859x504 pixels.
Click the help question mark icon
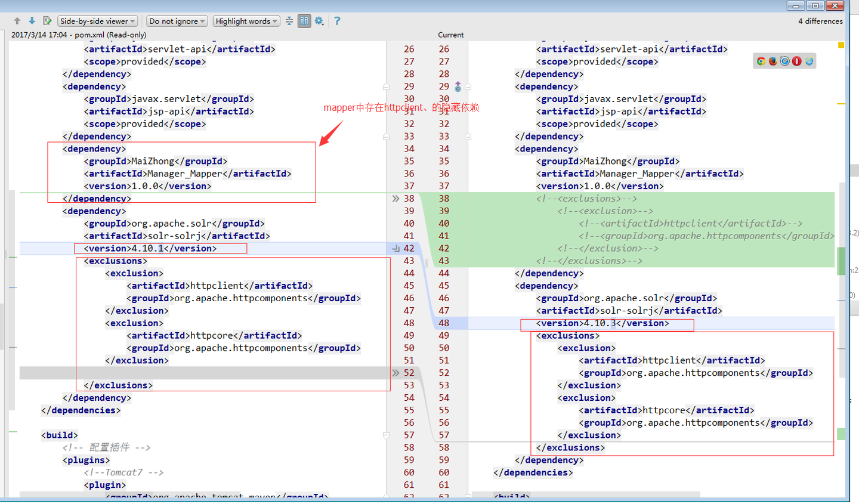click(337, 21)
